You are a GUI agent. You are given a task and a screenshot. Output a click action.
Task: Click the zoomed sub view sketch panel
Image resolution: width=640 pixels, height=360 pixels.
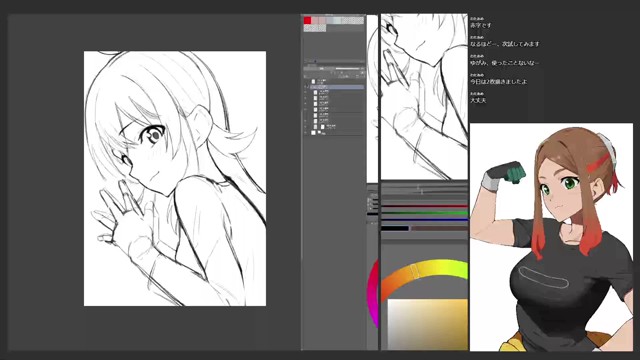[x=424, y=97]
